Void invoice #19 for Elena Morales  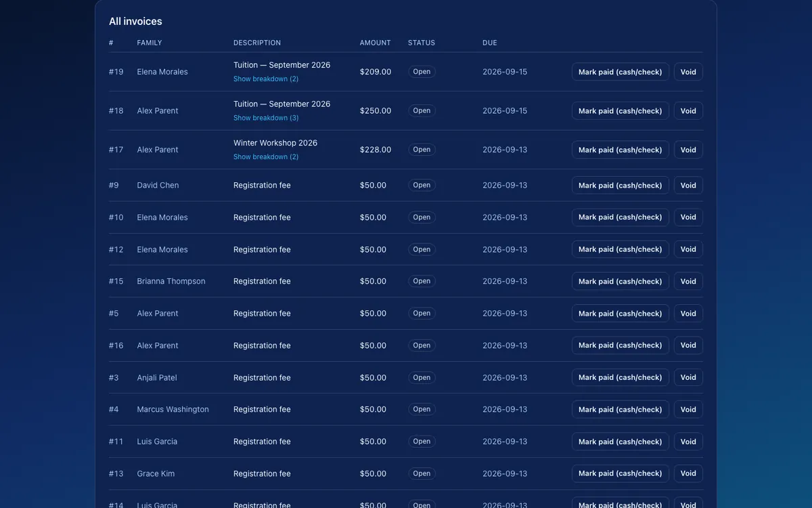pos(688,72)
